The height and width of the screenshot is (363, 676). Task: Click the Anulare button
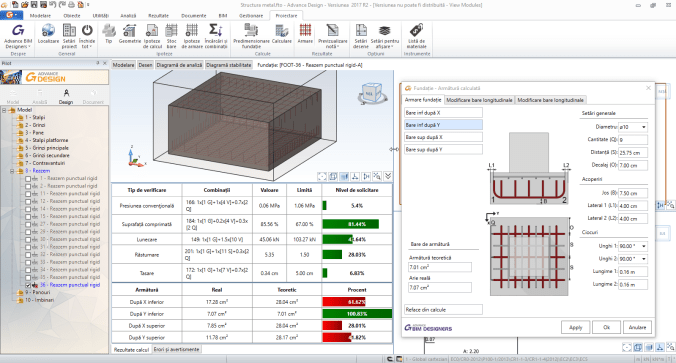tap(637, 327)
